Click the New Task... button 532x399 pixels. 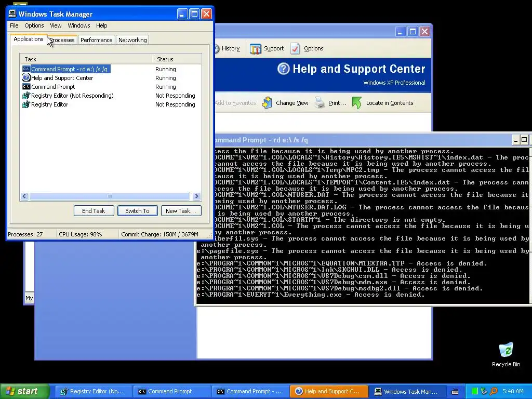point(181,211)
